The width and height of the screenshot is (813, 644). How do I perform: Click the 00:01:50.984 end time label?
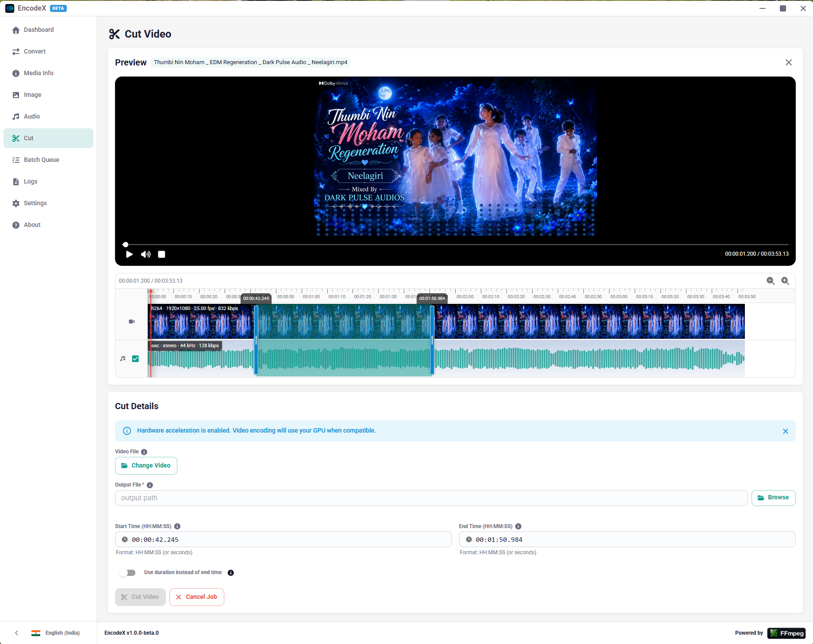[432, 299]
